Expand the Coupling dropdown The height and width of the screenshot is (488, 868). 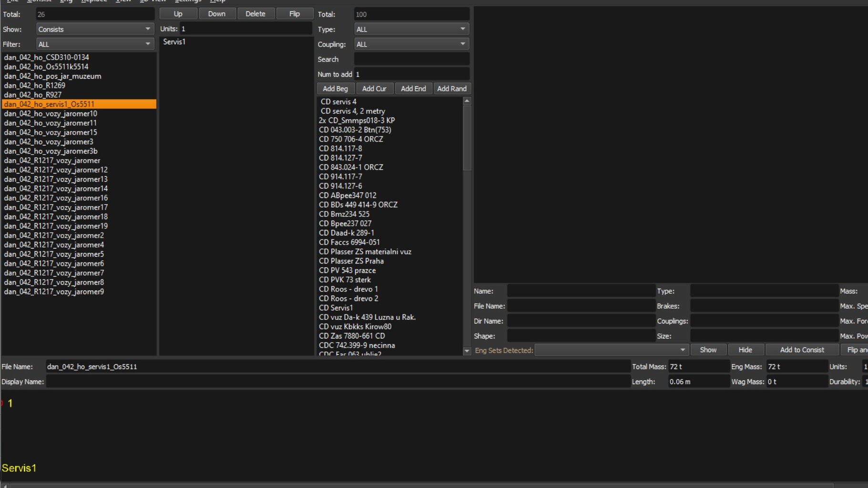tap(411, 44)
